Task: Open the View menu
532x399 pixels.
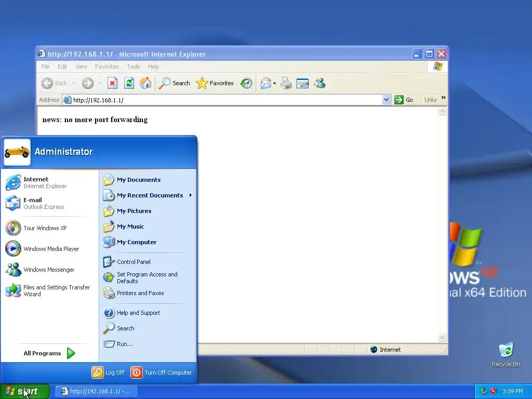Action: coord(81,66)
